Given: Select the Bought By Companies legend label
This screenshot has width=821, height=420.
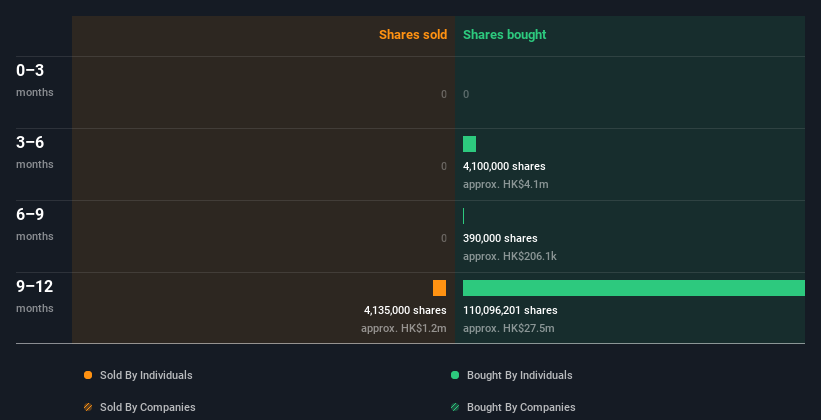Looking at the screenshot, I should pyautogui.click(x=521, y=407).
